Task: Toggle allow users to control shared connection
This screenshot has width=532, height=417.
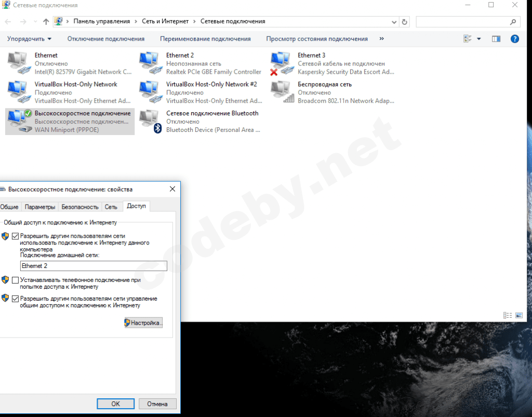Action: [15, 299]
